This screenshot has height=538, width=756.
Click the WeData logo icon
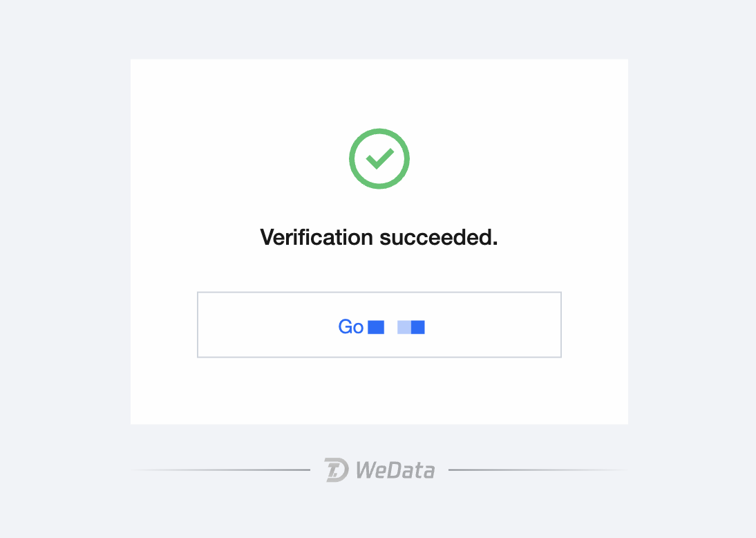[337, 470]
